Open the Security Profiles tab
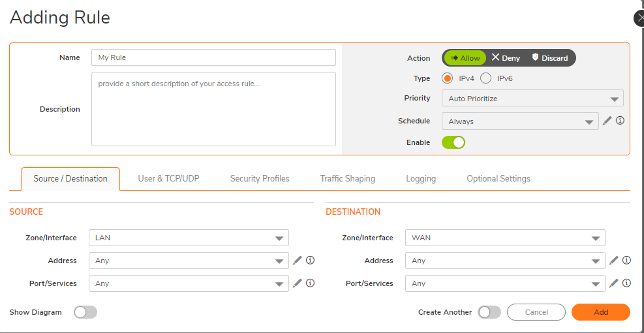Viewport: 644px width, 333px height. (x=260, y=178)
